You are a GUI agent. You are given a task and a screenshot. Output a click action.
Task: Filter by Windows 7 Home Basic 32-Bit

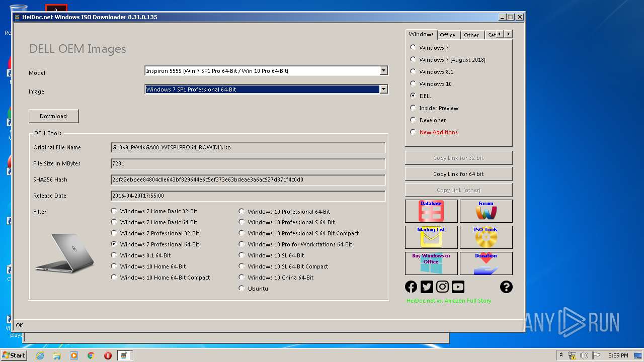[154, 211]
